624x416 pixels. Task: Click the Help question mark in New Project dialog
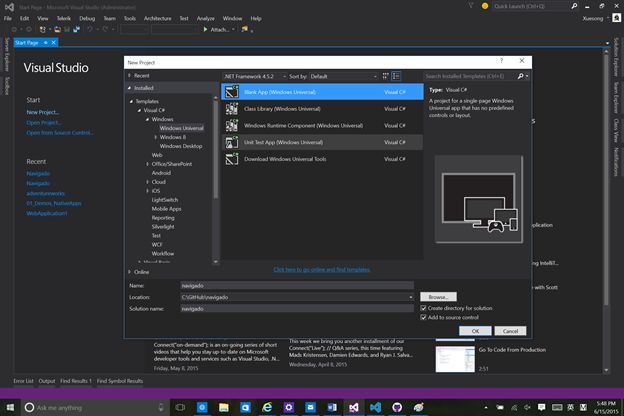tap(501, 61)
